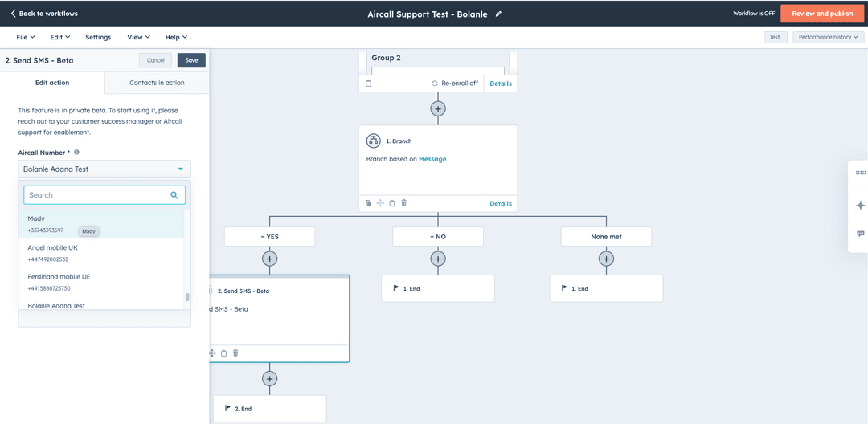This screenshot has height=424, width=868.
Task: Open the Performance history dropdown
Action: [x=828, y=37]
